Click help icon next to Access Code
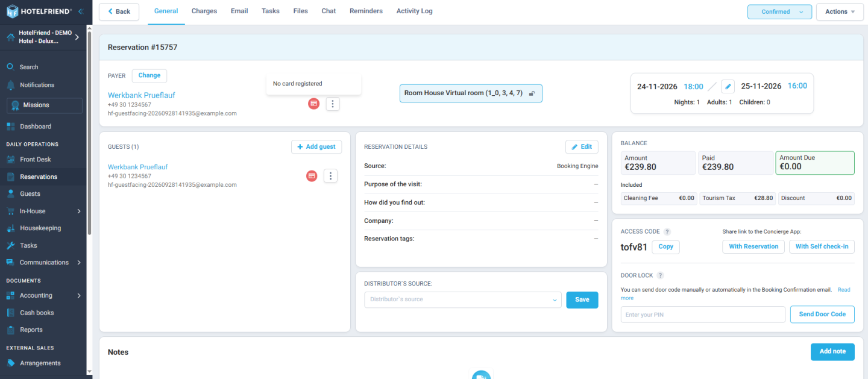The height and width of the screenshot is (379, 868). pyautogui.click(x=667, y=232)
